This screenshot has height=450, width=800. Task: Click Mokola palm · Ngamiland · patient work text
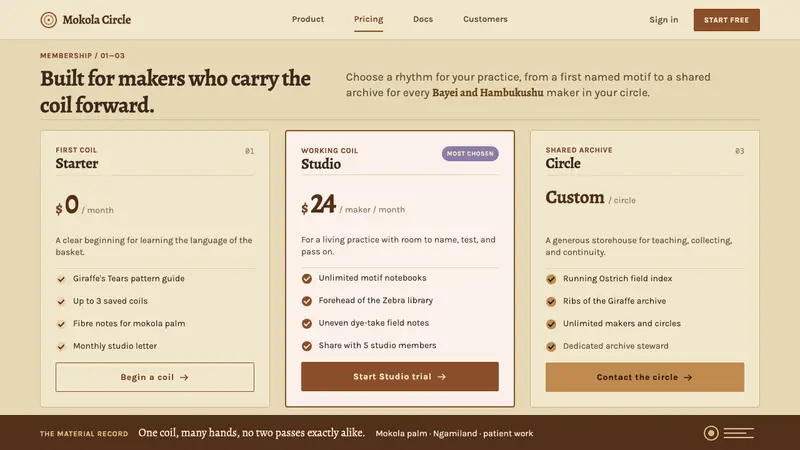click(454, 433)
